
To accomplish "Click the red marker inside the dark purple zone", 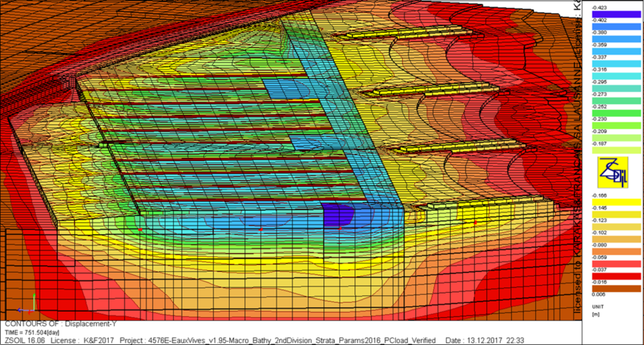I will [340, 228].
